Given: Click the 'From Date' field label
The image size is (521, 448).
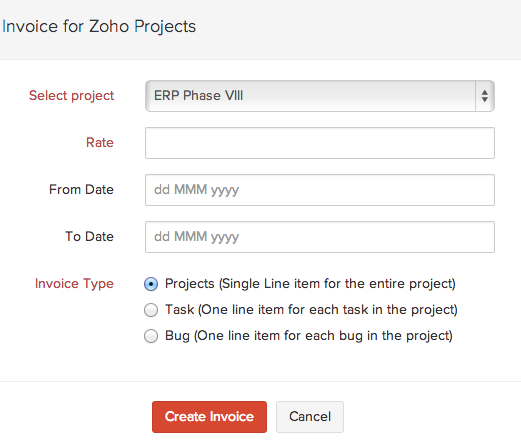Looking at the screenshot, I should point(81,190).
